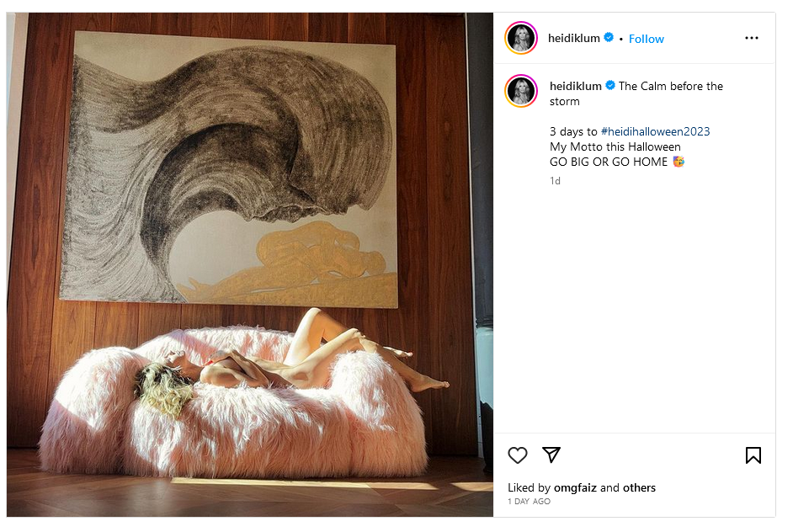Click the 1d timestamp under the caption
The image size is (793, 532).
click(555, 181)
